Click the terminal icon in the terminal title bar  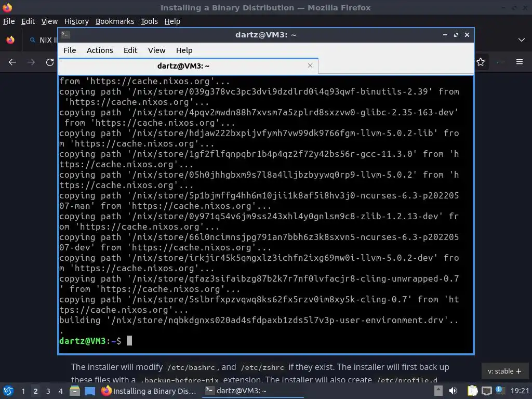click(65, 35)
